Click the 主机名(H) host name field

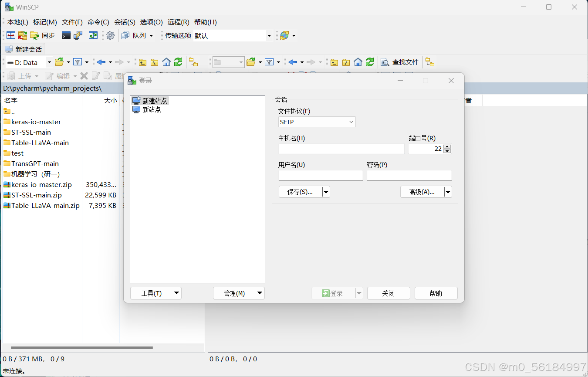click(341, 149)
